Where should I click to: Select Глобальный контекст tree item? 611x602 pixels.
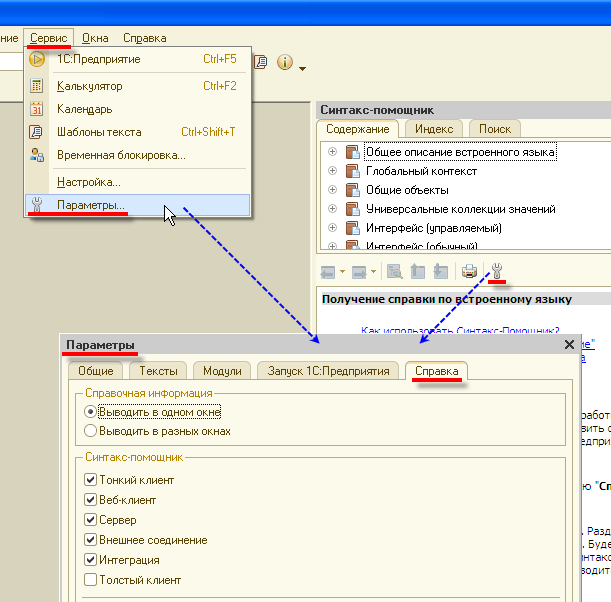pyautogui.click(x=421, y=171)
